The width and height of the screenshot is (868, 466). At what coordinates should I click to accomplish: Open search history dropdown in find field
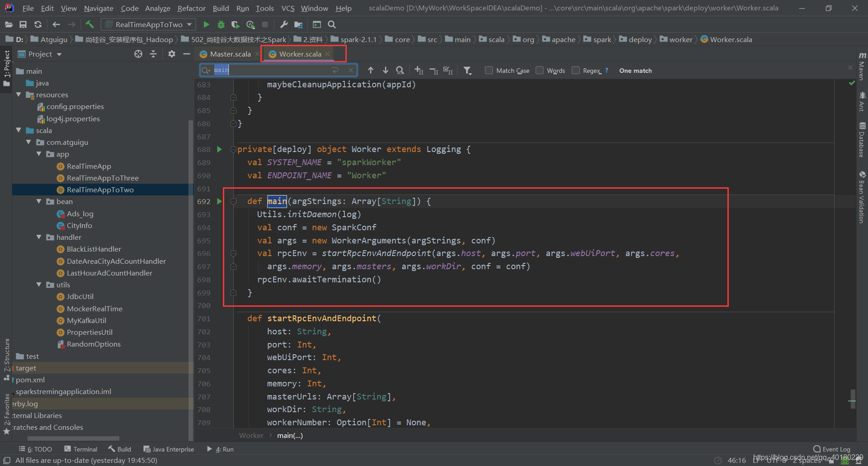pos(206,70)
